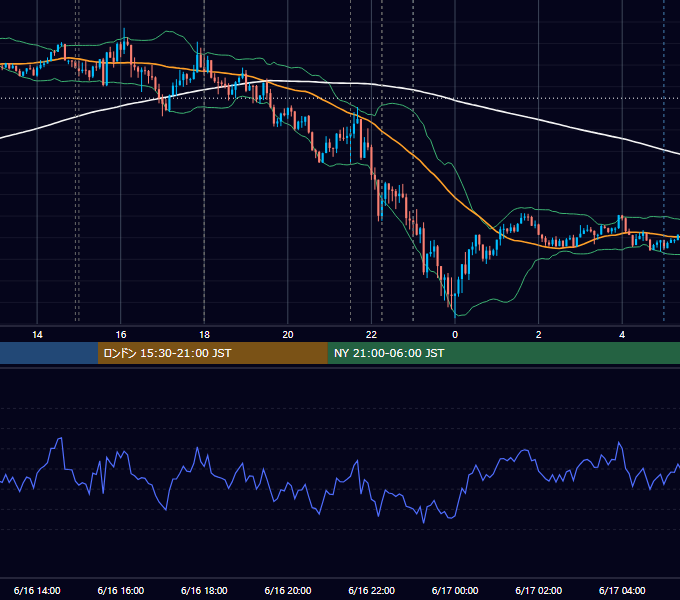Click the 6/16 22:00 date label
This screenshot has width=680, height=600.
(x=372, y=590)
